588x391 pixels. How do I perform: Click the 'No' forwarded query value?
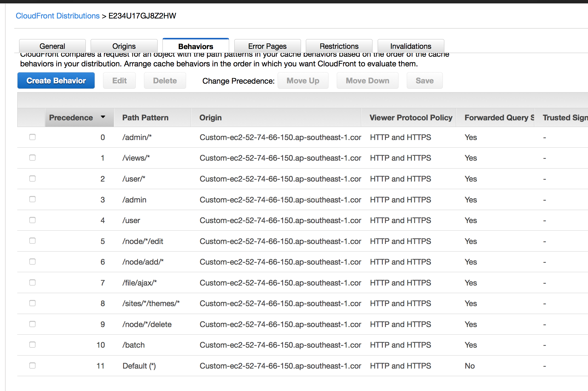[470, 366]
